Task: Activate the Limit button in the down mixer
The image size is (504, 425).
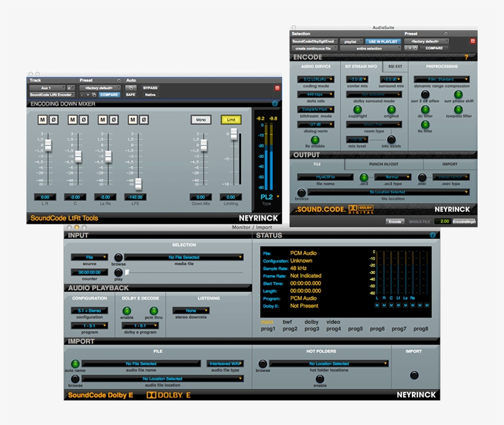Action: pos(231,119)
